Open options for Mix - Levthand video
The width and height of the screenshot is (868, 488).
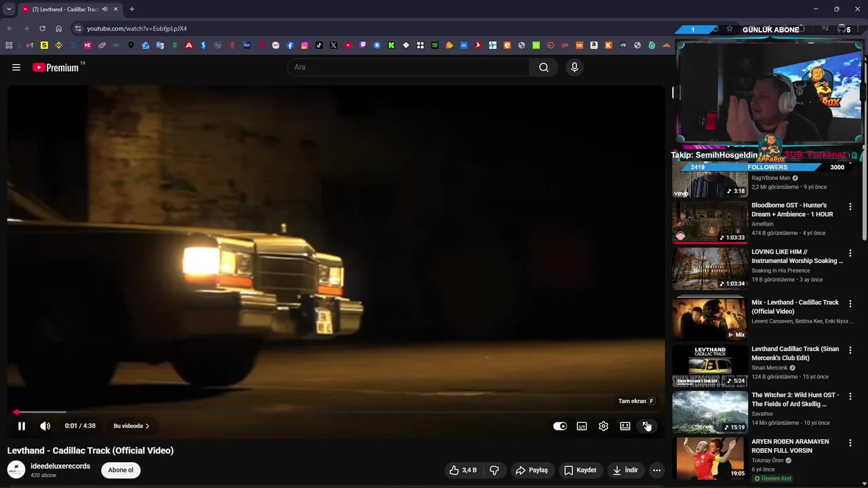point(850,304)
